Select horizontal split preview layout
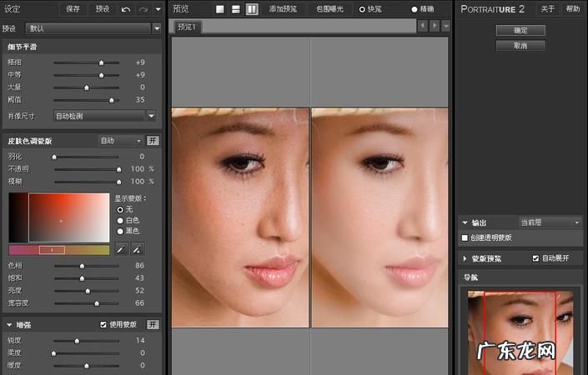 [x=236, y=9]
